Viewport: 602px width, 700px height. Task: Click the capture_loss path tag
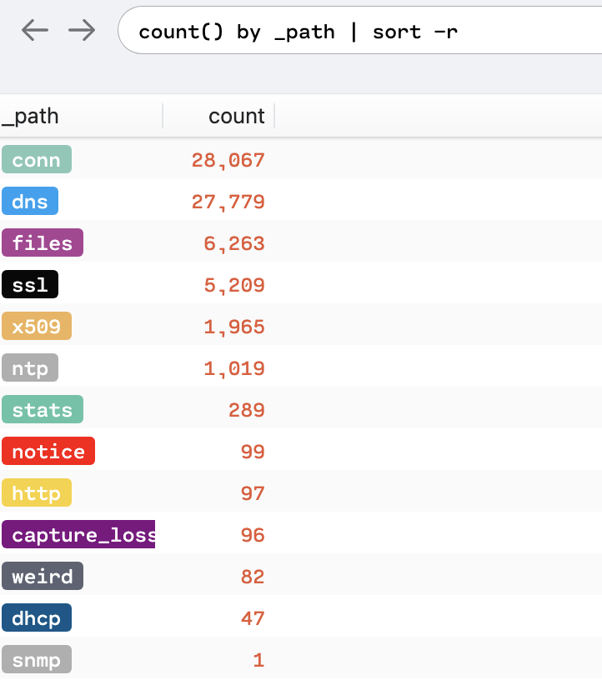click(79, 535)
